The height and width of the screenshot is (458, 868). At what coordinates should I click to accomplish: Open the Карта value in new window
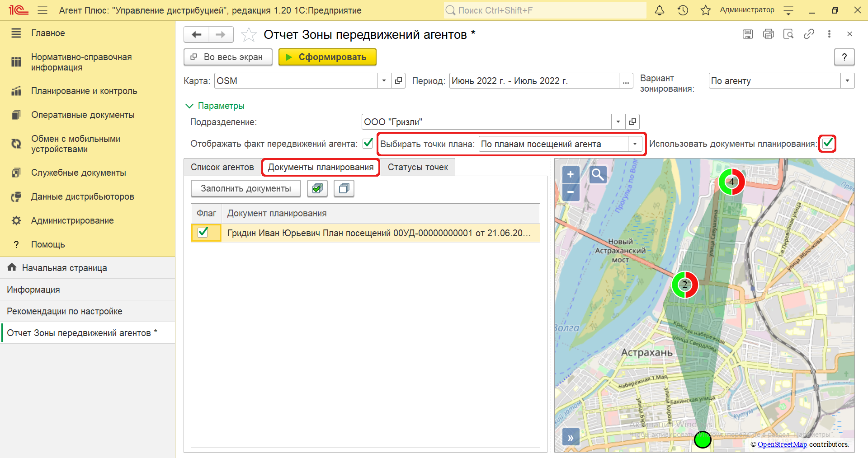[398, 81]
